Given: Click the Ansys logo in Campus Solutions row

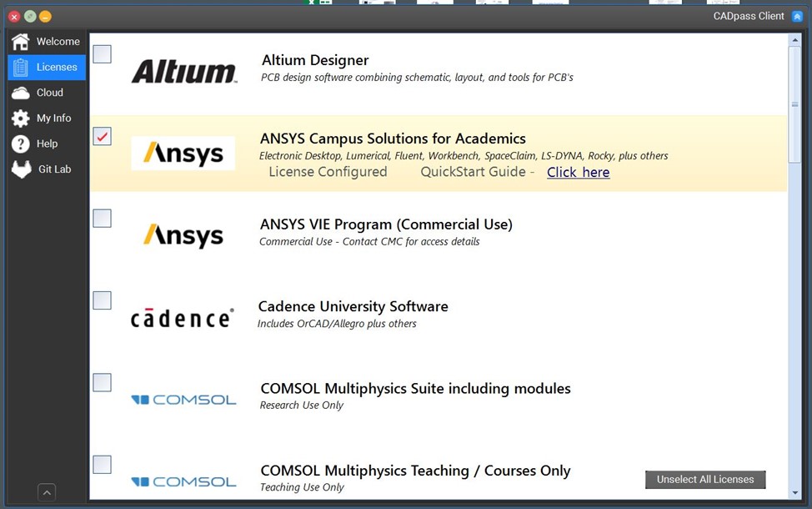Looking at the screenshot, I should (x=183, y=154).
